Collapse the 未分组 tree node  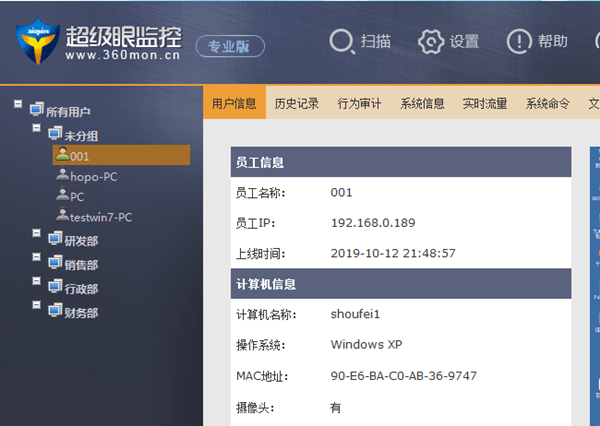coord(36,128)
